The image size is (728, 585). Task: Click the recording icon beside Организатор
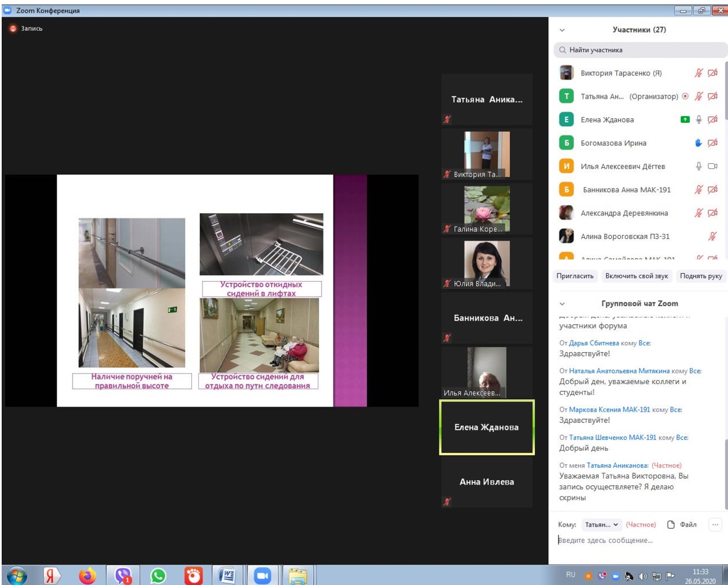click(685, 96)
